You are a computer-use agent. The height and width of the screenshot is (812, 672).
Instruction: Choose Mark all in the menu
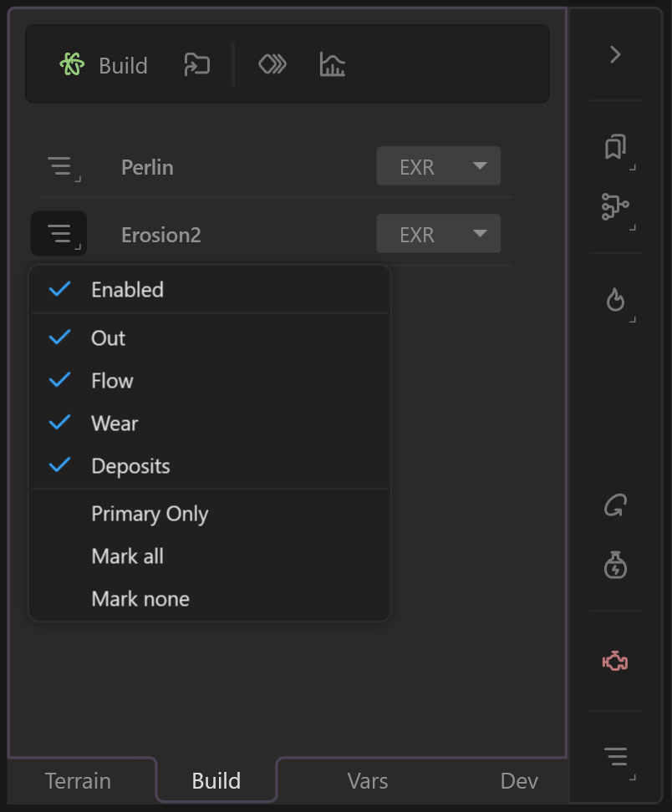pyautogui.click(x=209, y=556)
